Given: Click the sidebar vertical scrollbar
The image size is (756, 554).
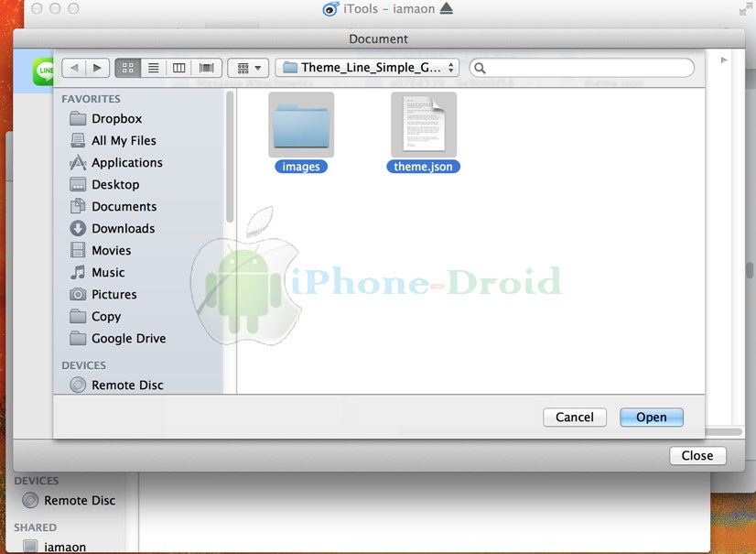Looking at the screenshot, I should (230, 156).
